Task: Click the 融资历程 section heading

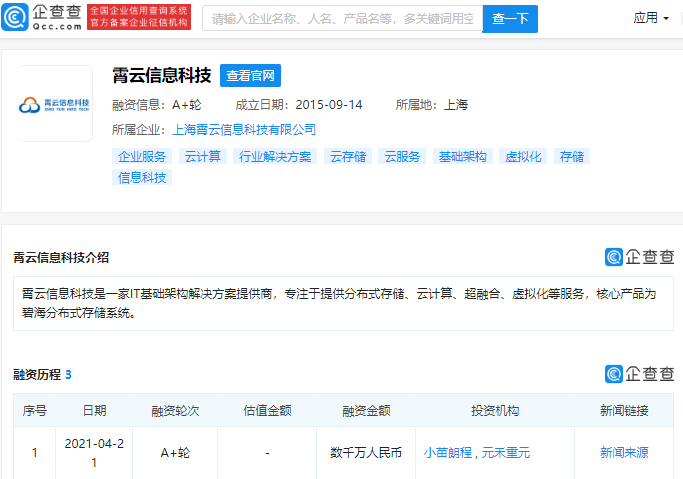Action: (37, 374)
